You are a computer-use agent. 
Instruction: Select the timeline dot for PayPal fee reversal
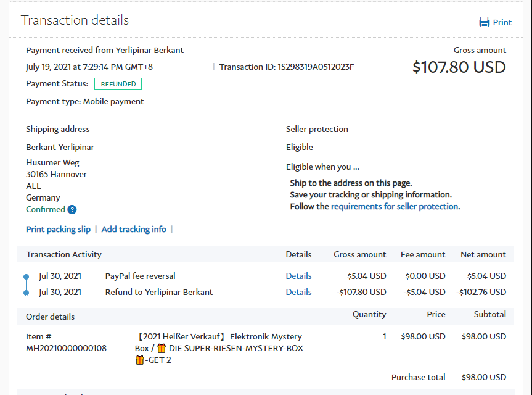26,276
